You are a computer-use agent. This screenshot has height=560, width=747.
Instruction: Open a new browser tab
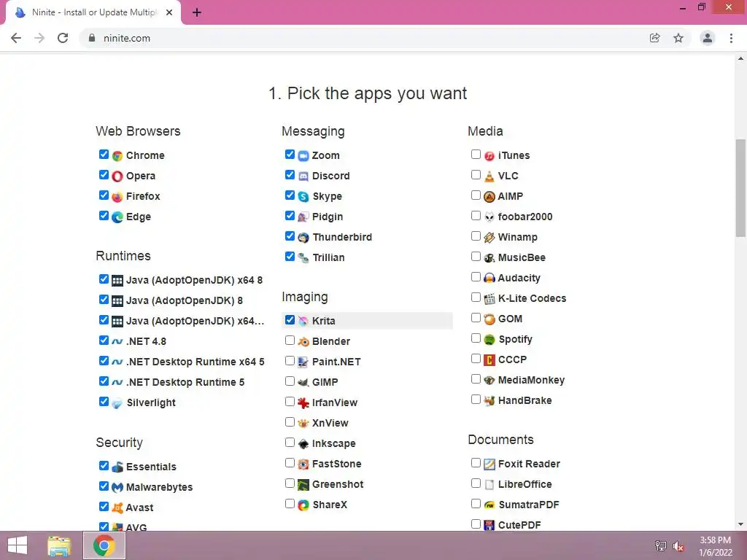click(197, 13)
